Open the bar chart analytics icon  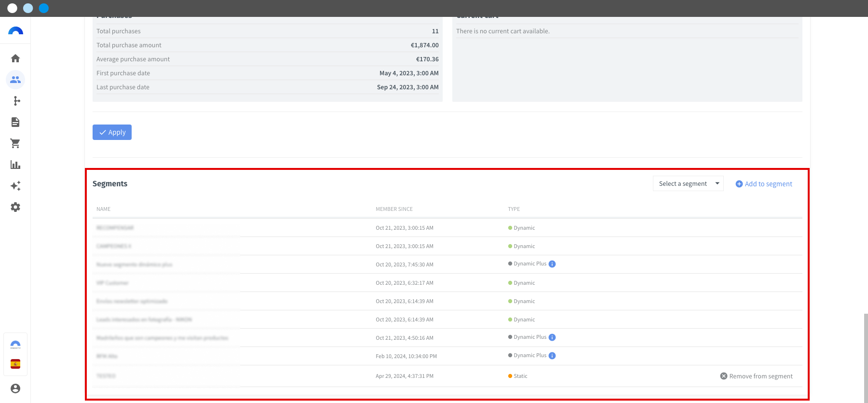pos(15,165)
